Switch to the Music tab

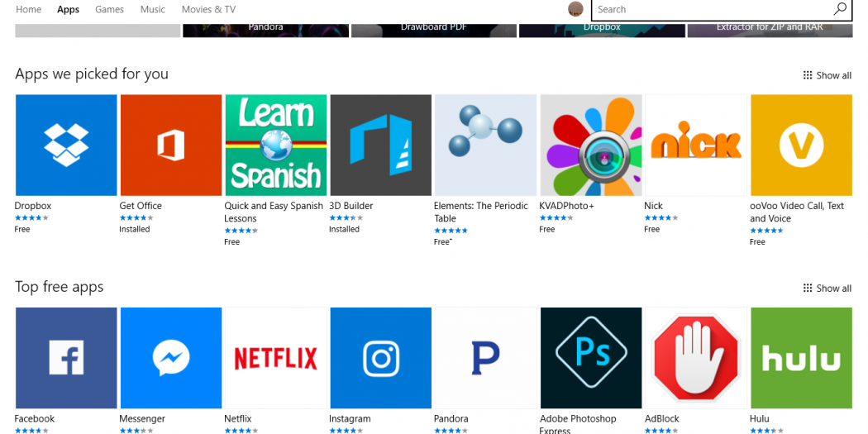click(x=153, y=9)
